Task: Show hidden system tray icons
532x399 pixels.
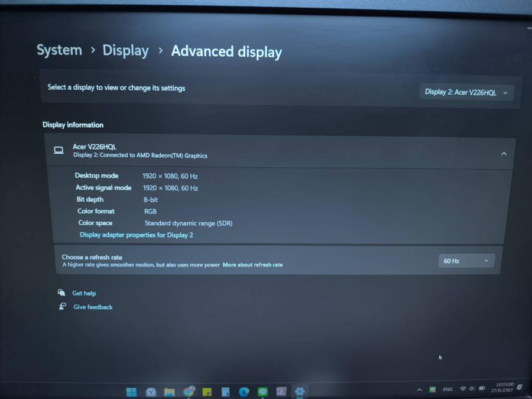Action: (419, 390)
